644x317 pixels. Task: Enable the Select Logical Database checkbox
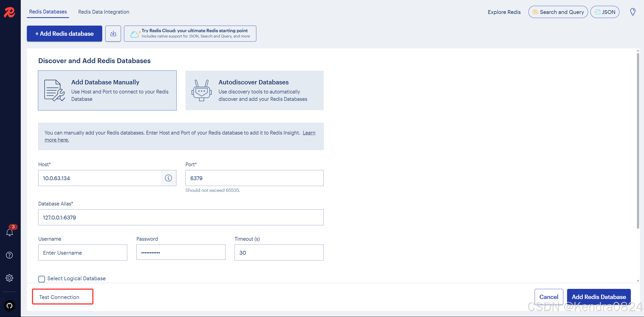pyautogui.click(x=42, y=279)
